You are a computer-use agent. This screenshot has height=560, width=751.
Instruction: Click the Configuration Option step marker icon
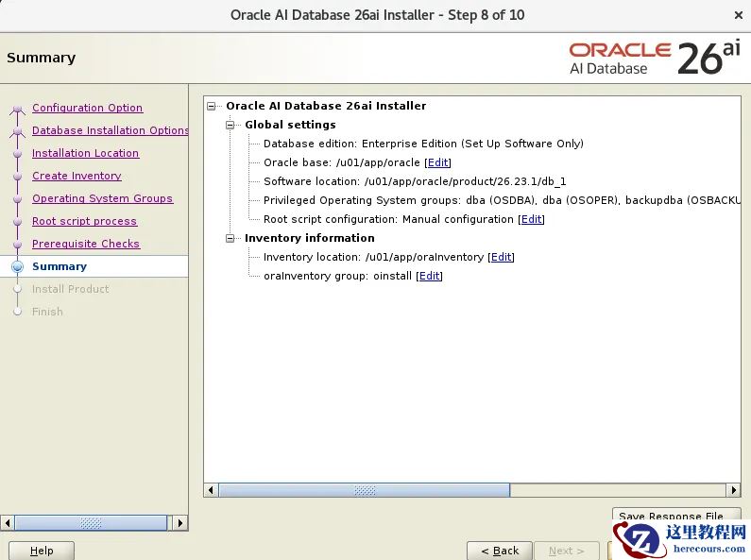18,110
